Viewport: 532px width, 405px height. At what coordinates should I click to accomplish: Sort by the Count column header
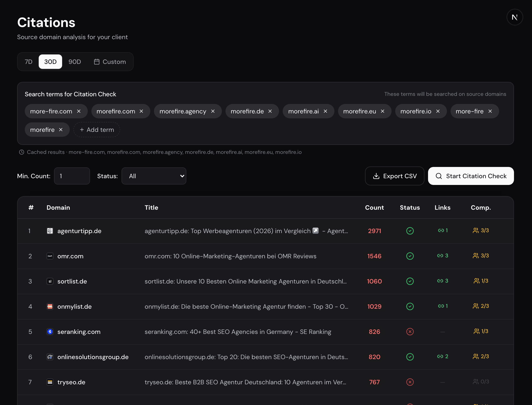click(x=374, y=207)
